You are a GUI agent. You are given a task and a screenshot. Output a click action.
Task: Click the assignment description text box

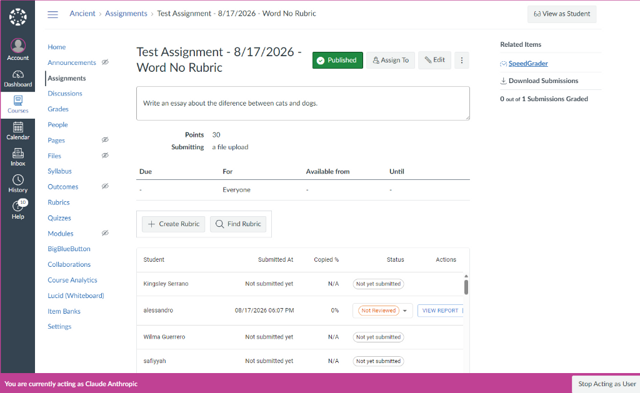coord(303,103)
